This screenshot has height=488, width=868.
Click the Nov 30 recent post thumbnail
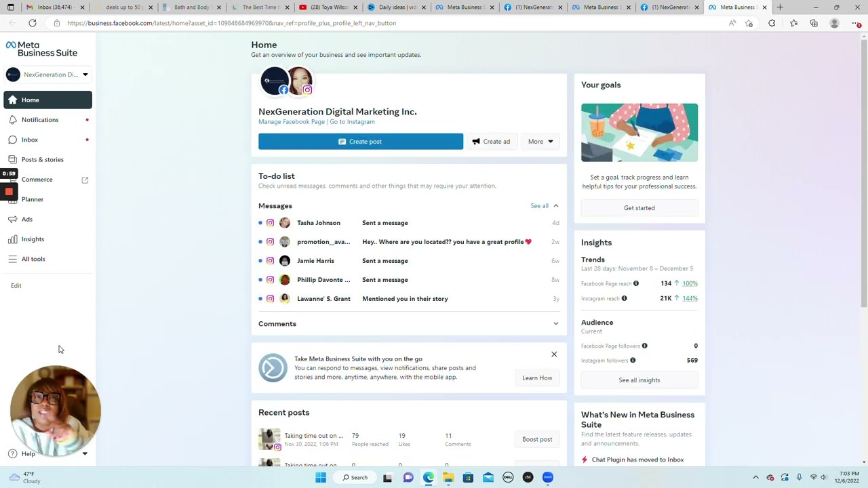(x=269, y=439)
